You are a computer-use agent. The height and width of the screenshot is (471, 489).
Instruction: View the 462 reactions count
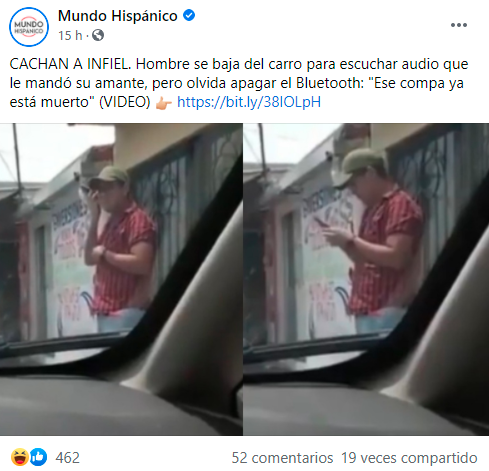coord(68,458)
